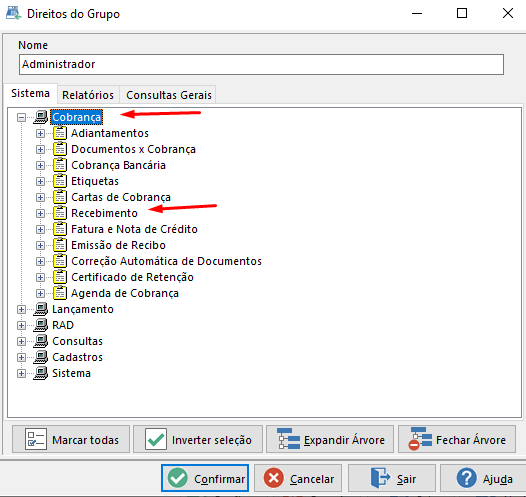Click the clipboard icon next to Emissão de Recibo
This screenshot has height=497, width=526.
[60, 245]
